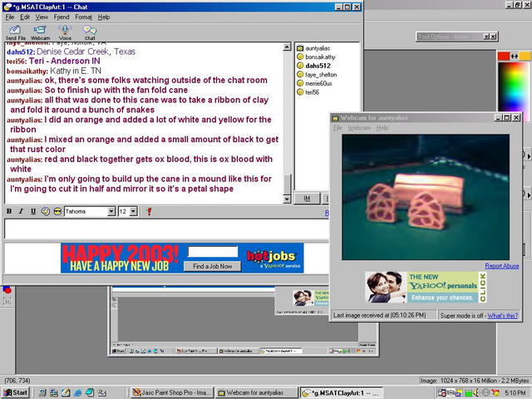Click the Send File toolbar icon
The width and height of the screenshot is (532, 399).
click(15, 32)
